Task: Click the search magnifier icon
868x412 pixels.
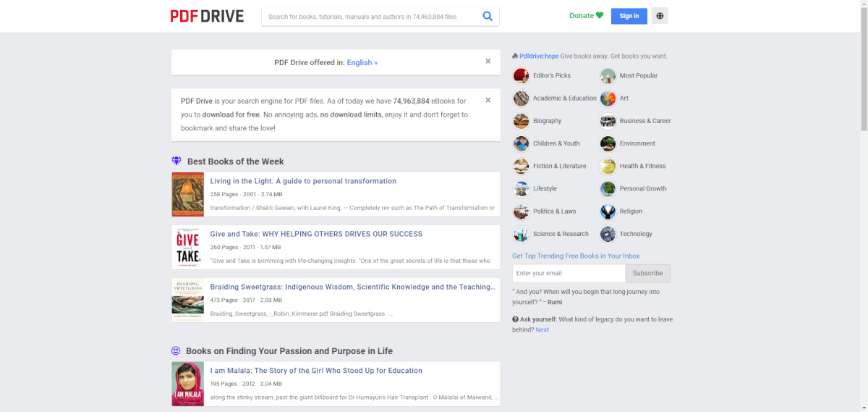Action: tap(488, 16)
